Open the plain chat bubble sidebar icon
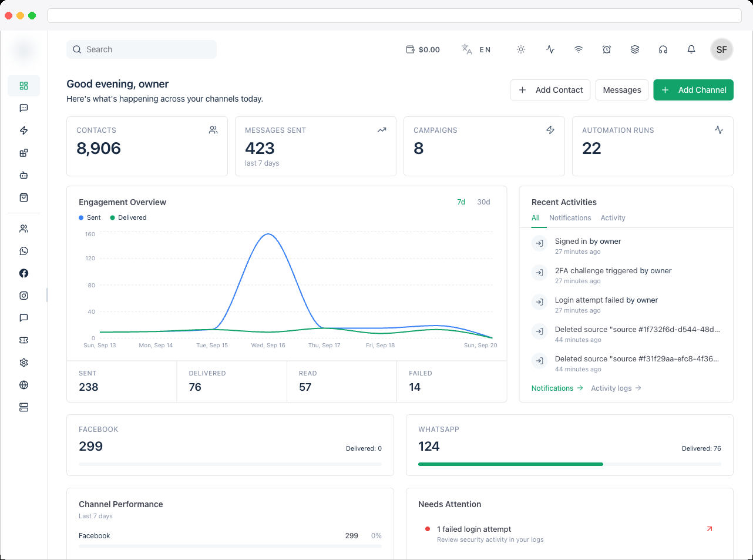The image size is (753, 560). pos(23,318)
